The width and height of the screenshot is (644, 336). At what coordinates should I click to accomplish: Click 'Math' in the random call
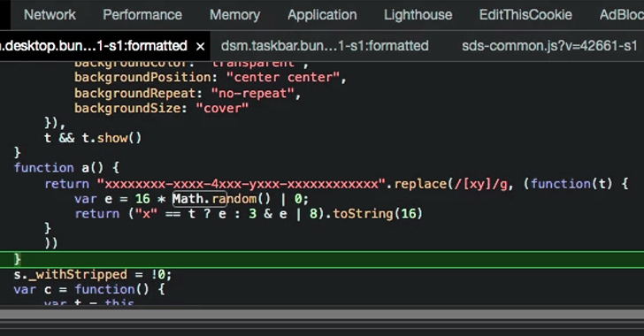(x=188, y=199)
